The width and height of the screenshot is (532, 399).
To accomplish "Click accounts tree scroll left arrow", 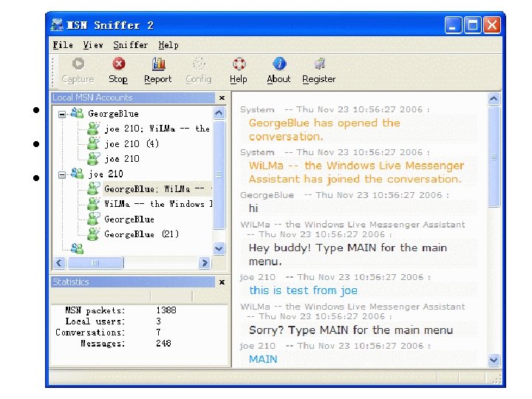I will [59, 262].
